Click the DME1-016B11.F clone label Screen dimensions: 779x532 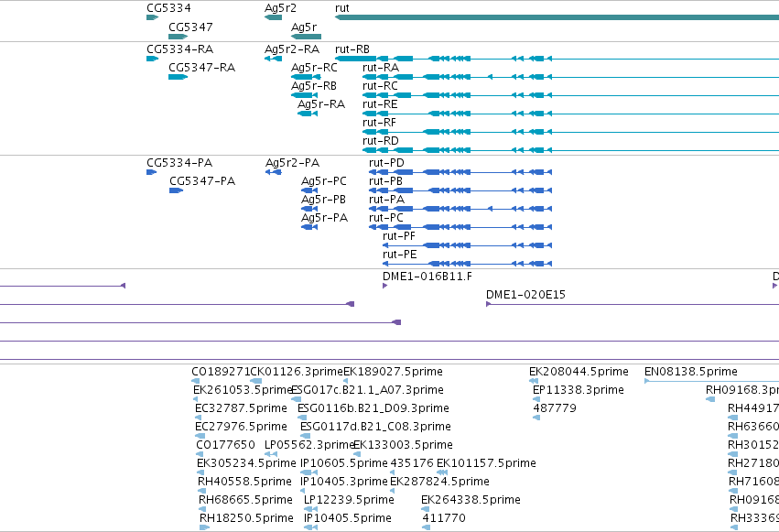click(x=427, y=277)
